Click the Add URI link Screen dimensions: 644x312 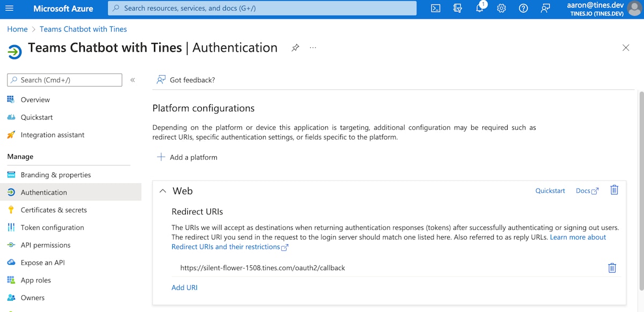[185, 287]
